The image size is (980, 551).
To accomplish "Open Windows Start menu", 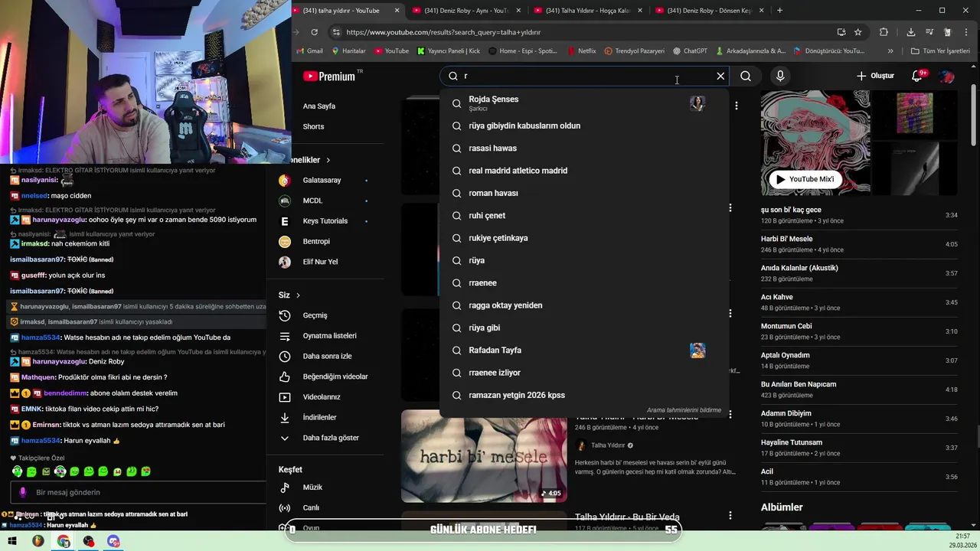I will click(x=12, y=542).
